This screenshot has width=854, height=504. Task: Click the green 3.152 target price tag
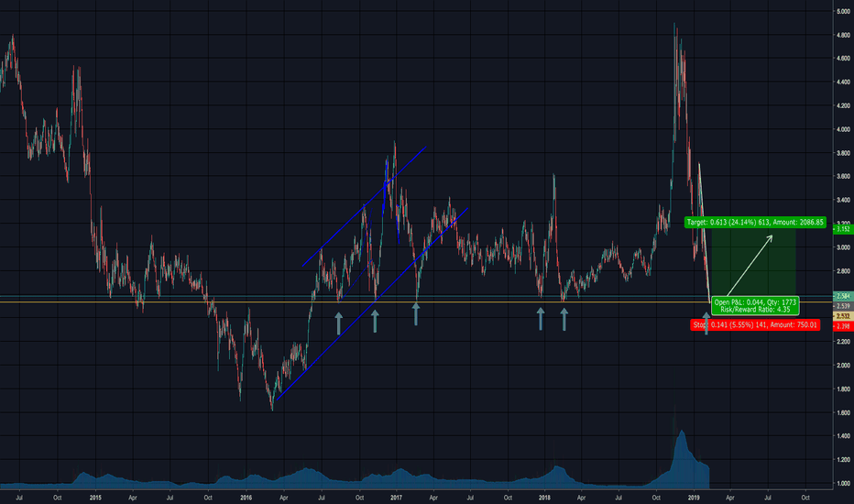coord(843,229)
